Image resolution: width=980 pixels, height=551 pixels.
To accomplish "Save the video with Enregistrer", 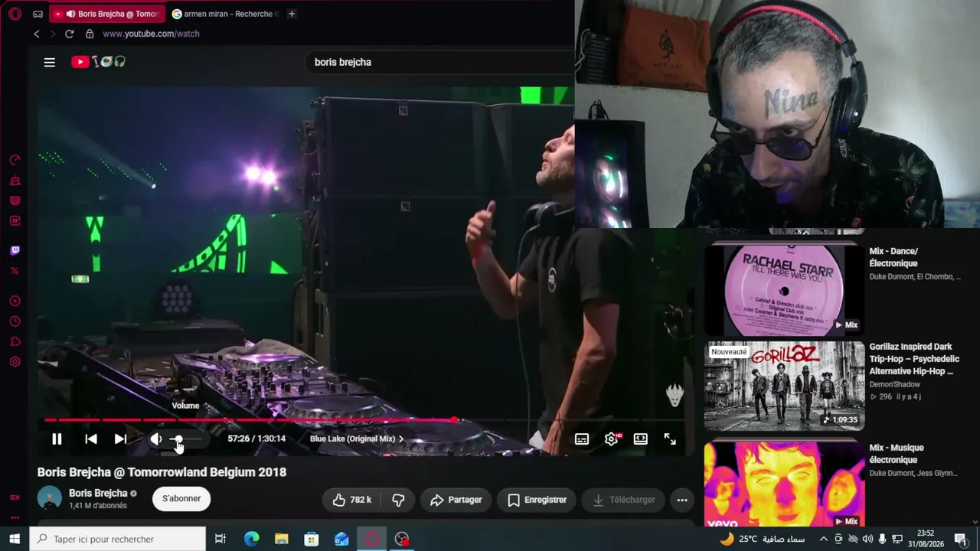I will click(537, 500).
